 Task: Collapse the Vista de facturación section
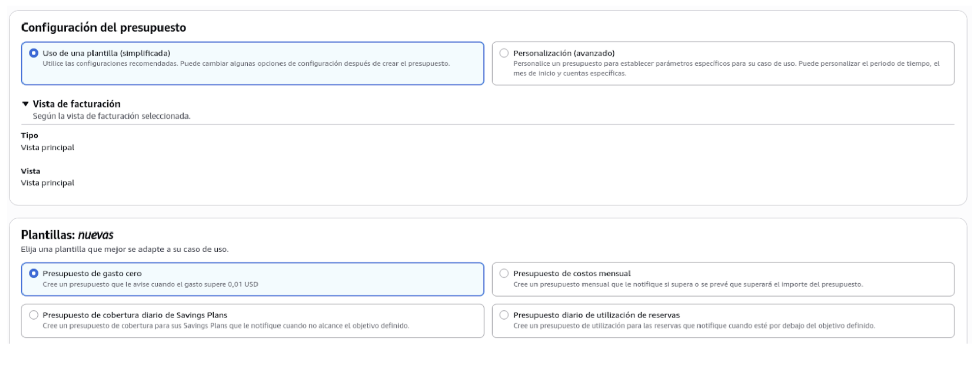coord(25,104)
